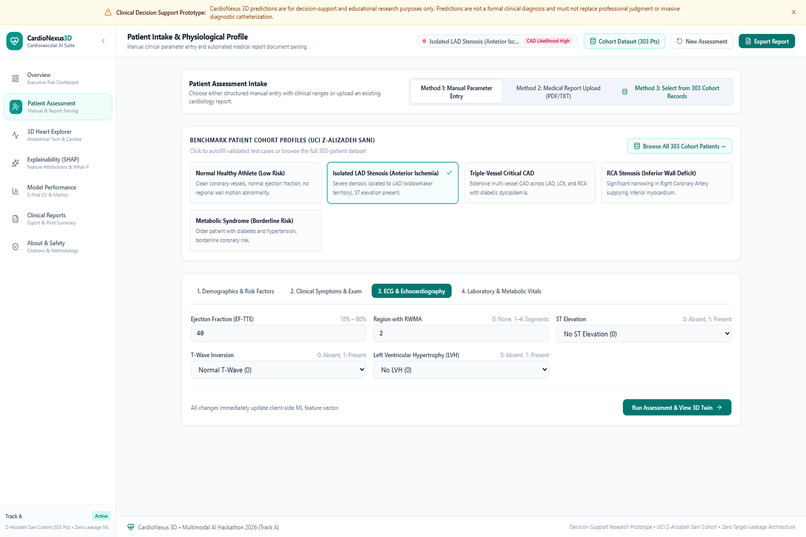806x537 pixels.
Task: Click the Isolated LAD Stenosis status pill
Action: [x=497, y=41]
